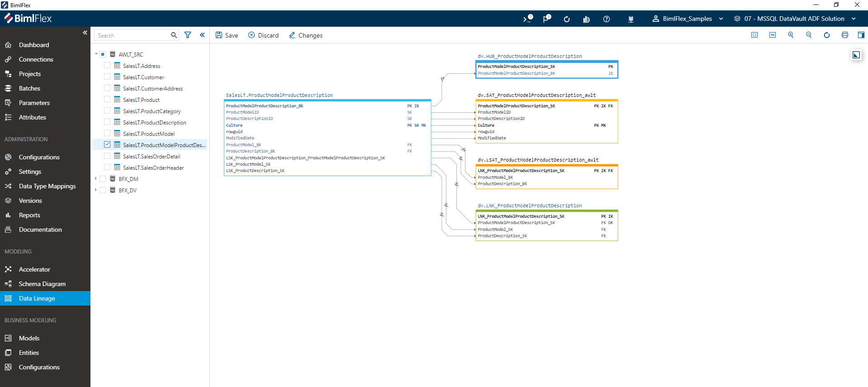The image size is (868, 387).
Task: Open the build bundle icon in header
Action: (x=586, y=19)
